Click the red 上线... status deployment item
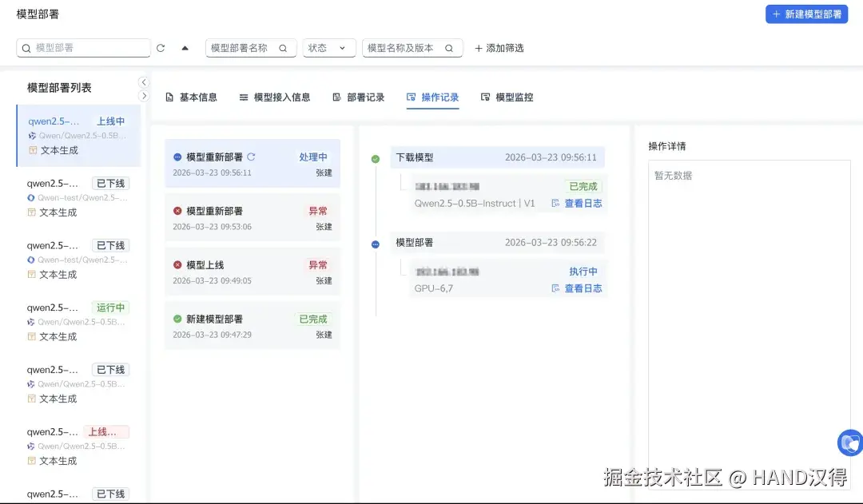Image resolution: width=863 pixels, height=504 pixels. tap(78, 446)
